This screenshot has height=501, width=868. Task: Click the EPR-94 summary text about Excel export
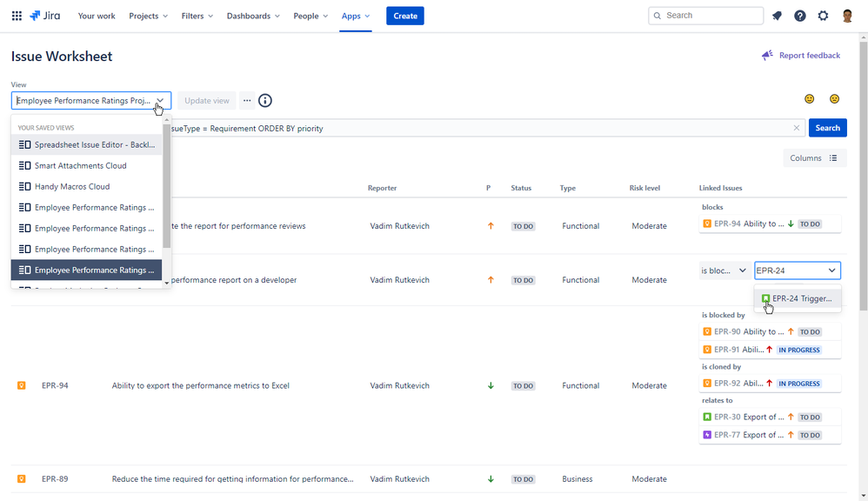pyautogui.click(x=200, y=385)
